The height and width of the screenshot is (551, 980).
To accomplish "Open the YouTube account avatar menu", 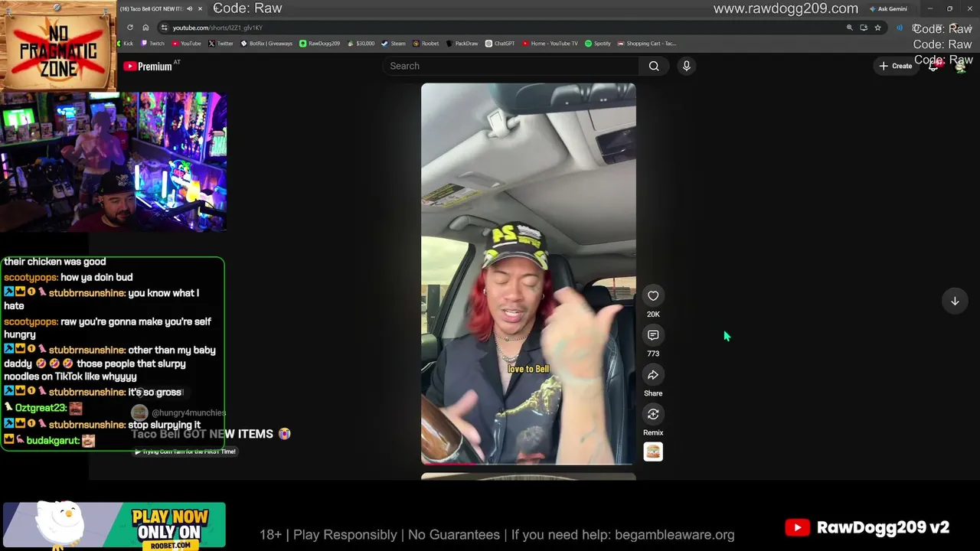I will click(960, 66).
